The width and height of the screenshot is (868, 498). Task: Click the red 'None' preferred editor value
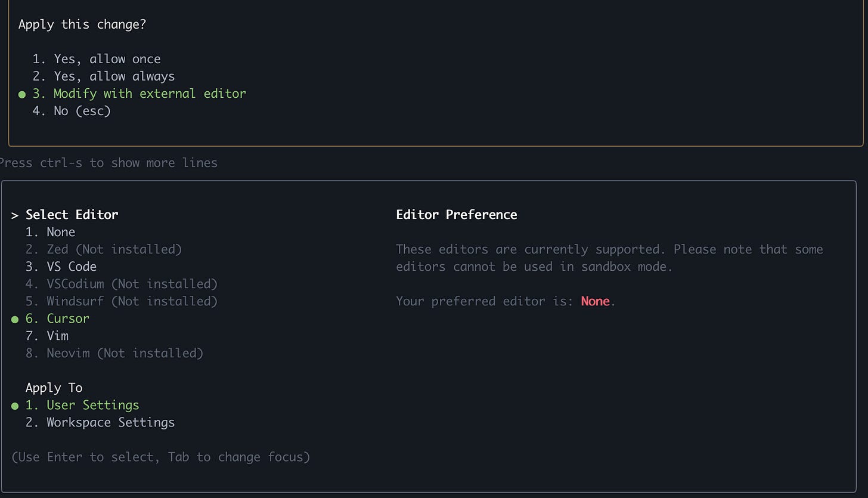(x=594, y=301)
